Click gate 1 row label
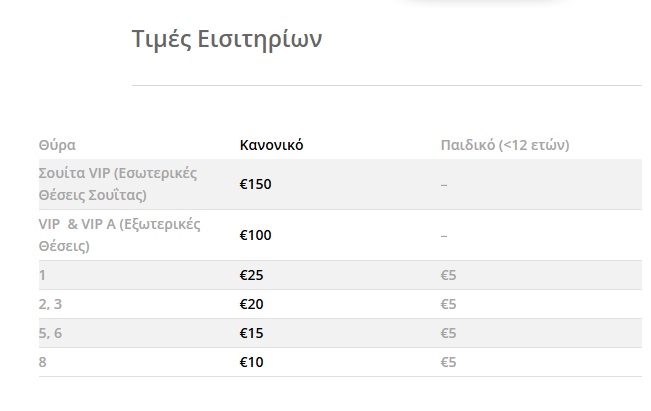This screenshot has width=651, height=411. [x=42, y=275]
